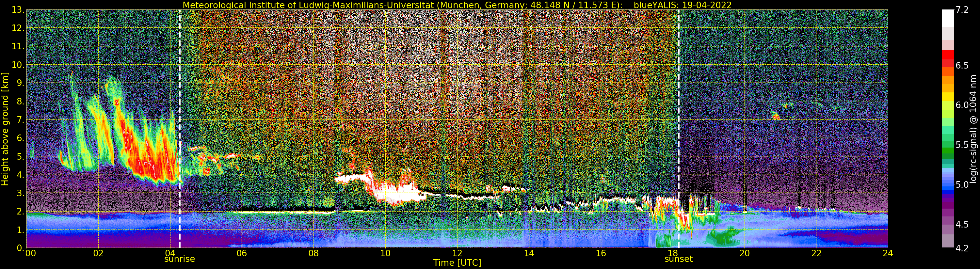This screenshot has width=980, height=269.
Task: Click the height tick label 12.
Action: coord(18,28)
